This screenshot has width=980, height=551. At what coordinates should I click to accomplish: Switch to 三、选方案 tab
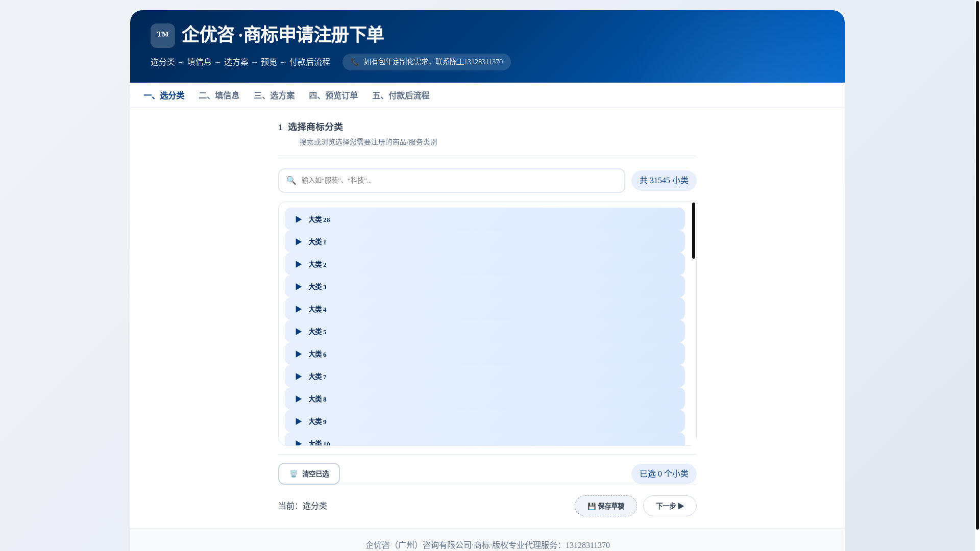(x=274, y=95)
